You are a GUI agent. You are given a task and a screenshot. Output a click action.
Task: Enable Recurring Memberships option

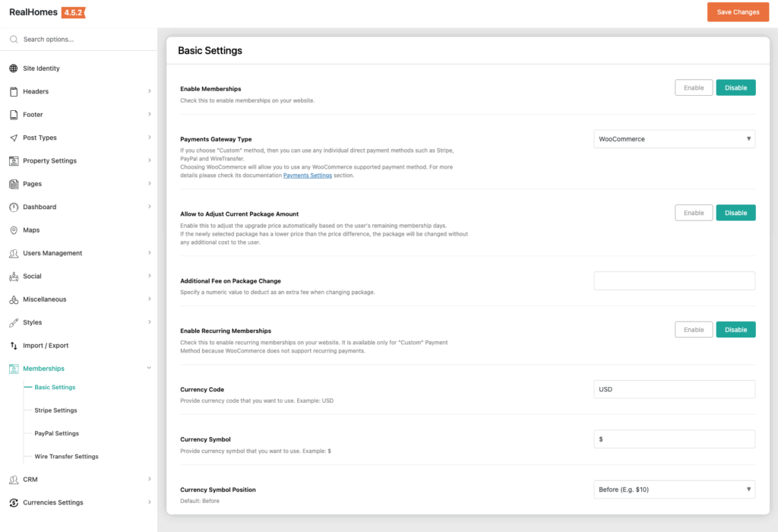pyautogui.click(x=694, y=330)
